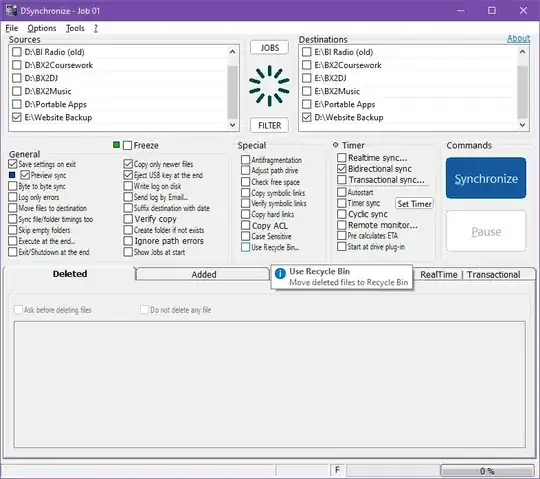Viewport: 540px width, 479px height.
Task: Open the Tools menu
Action: [x=75, y=28]
